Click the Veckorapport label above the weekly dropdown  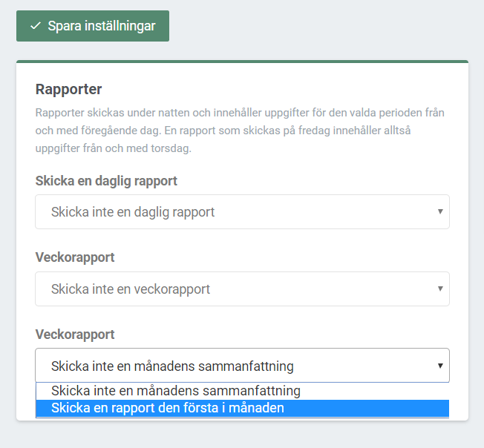pos(75,257)
